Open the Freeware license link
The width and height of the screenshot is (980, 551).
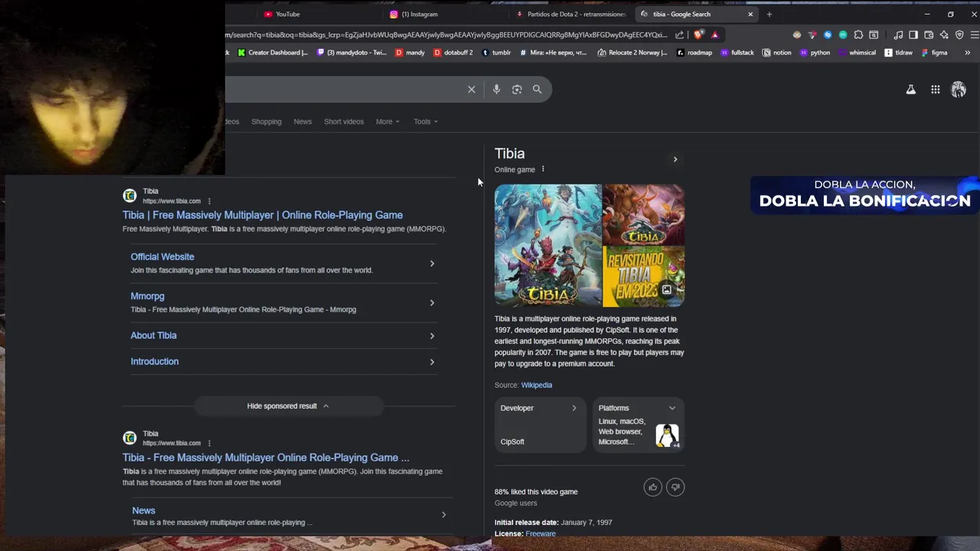541,533
